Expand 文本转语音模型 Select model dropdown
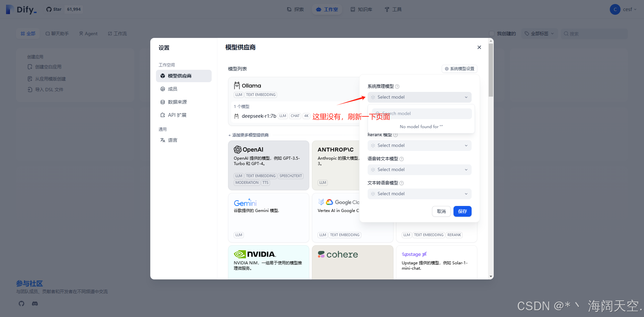 pos(420,194)
